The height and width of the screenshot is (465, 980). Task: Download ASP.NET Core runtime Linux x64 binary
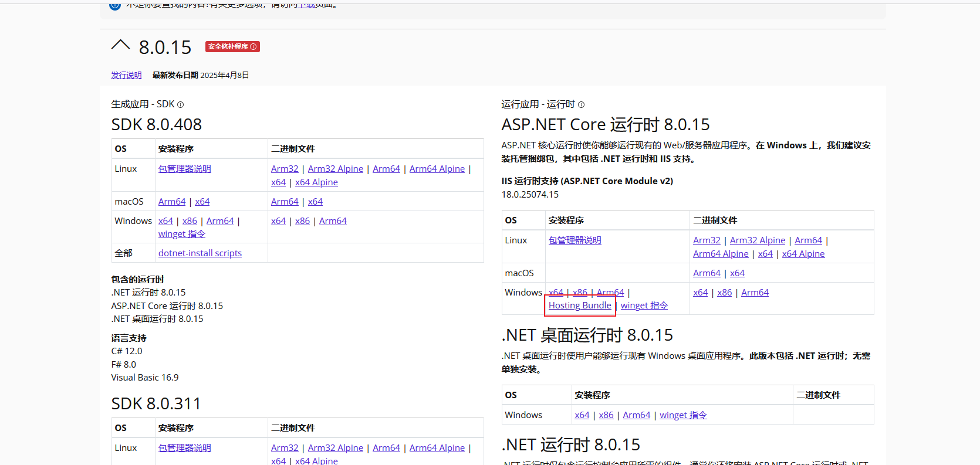tap(765, 254)
